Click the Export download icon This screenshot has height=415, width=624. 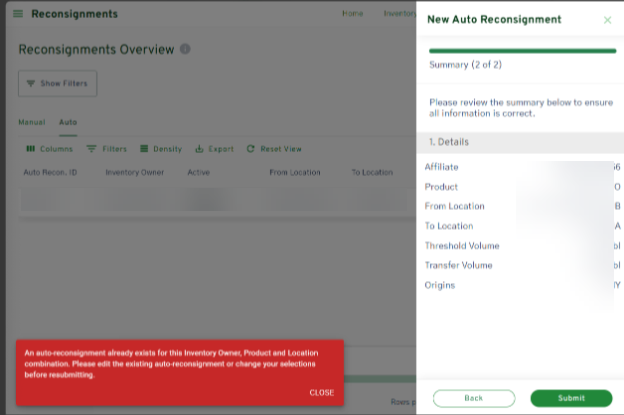[x=200, y=149]
